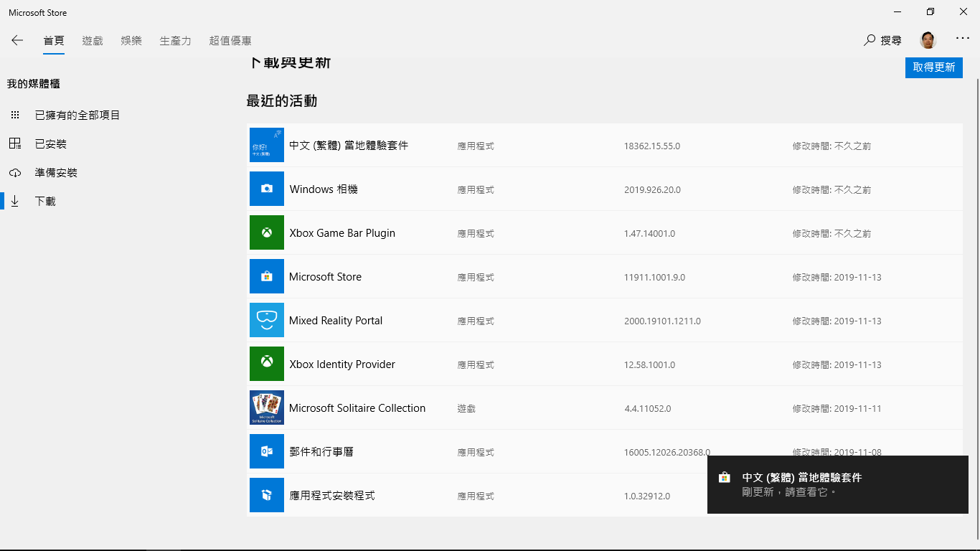Image resolution: width=980 pixels, height=551 pixels.
Task: Open the 準備安裝 library section
Action: tap(56, 173)
